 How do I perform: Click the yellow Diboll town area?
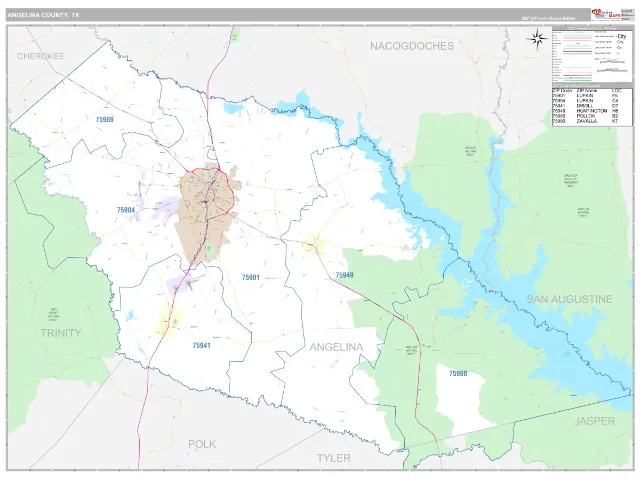[x=168, y=322]
